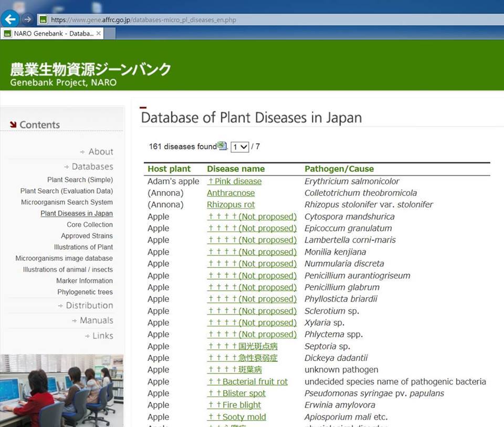Open Not proposed entry for Phyllosticta briardii

pos(252,299)
